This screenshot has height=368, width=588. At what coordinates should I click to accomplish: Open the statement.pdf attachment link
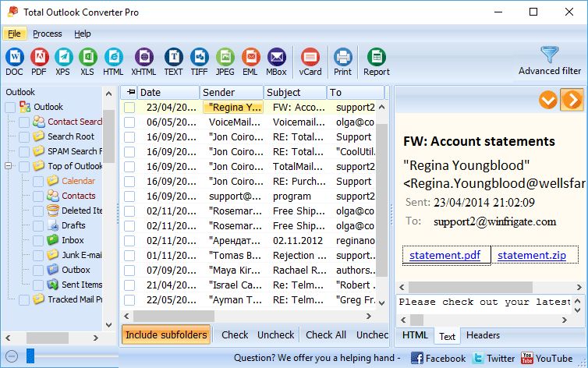pyautogui.click(x=445, y=255)
